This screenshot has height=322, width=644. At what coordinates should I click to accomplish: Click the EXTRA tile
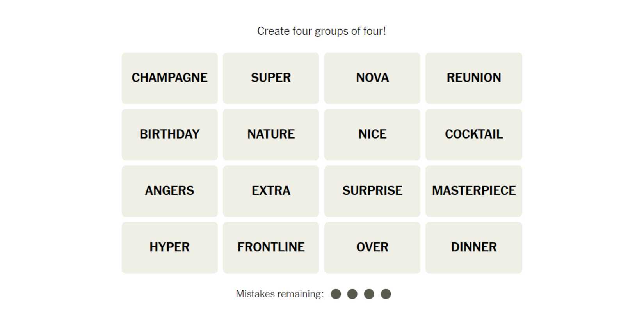271,191
